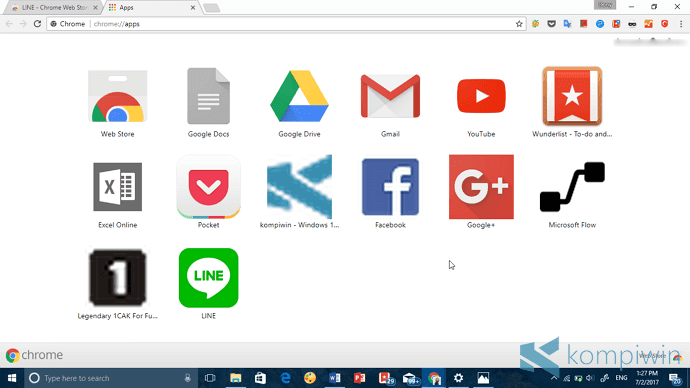The image size is (690, 388).
Task: Click the Pocket extension icon in toolbar
Action: 551,24
